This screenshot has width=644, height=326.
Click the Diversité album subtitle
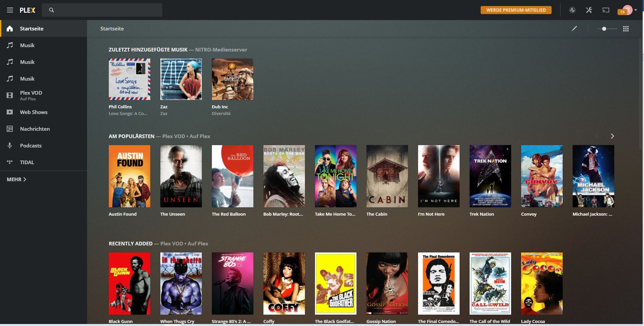tap(221, 113)
